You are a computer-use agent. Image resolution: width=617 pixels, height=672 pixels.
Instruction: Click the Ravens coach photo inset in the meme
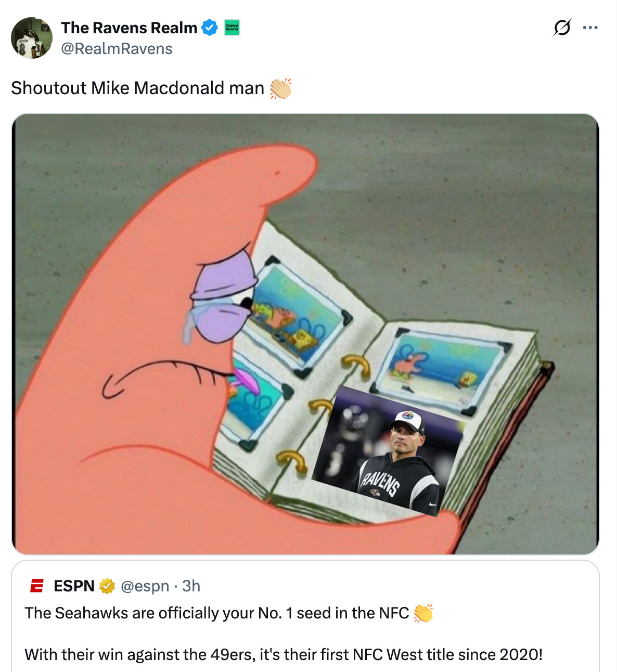(388, 451)
